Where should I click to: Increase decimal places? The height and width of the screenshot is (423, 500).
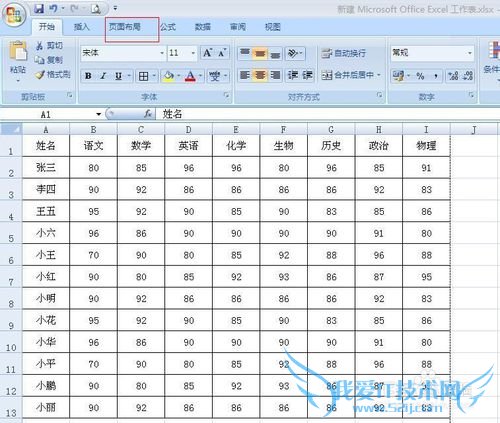click(453, 76)
